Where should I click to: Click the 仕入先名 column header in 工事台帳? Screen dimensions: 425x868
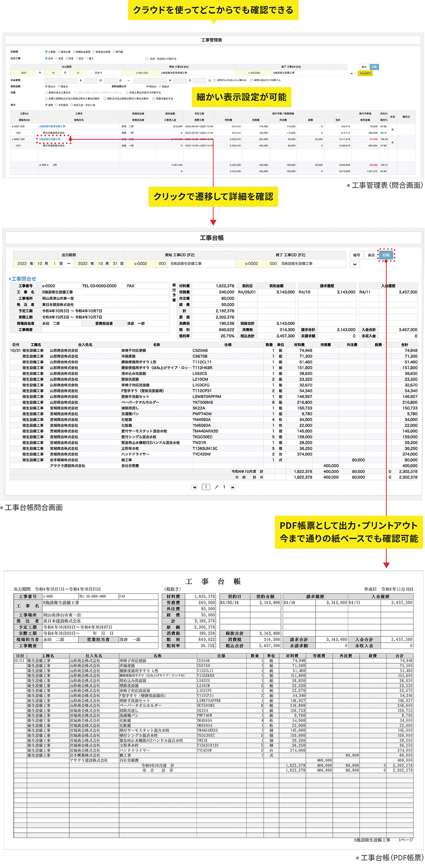coord(85,345)
